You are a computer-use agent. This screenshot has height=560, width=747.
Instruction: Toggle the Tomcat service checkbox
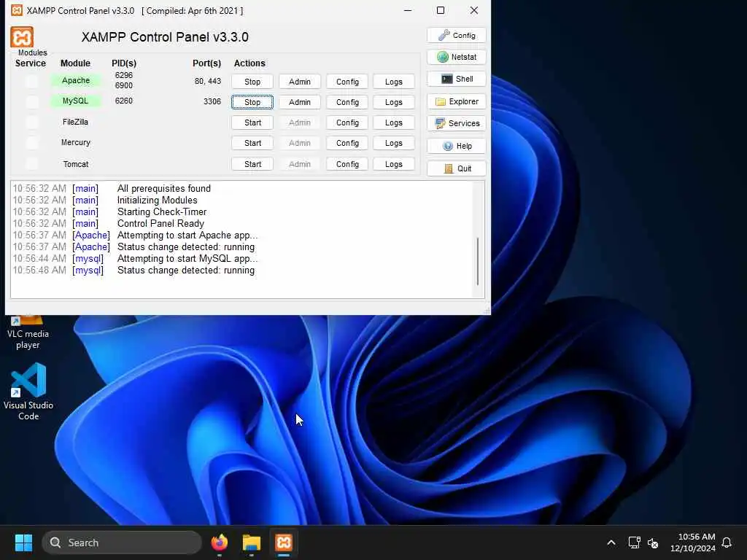click(32, 164)
